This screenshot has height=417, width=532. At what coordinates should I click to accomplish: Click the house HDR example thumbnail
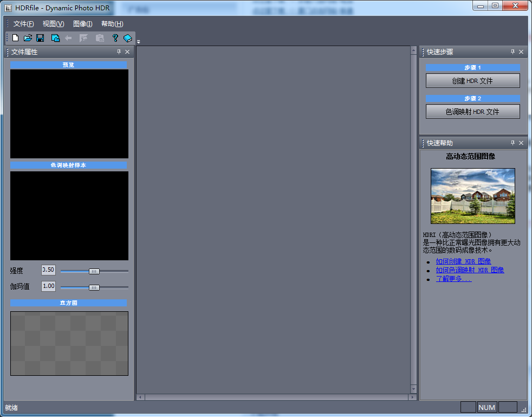[472, 196]
